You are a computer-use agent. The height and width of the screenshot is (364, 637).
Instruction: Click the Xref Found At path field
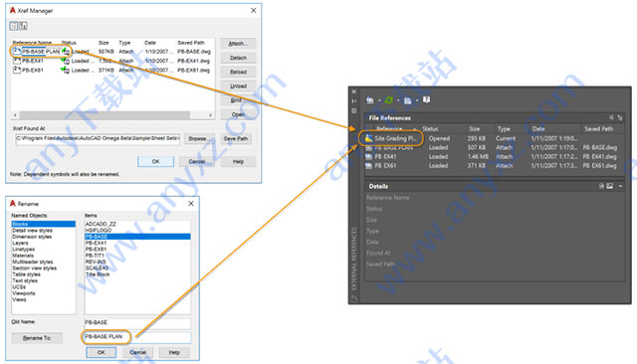coord(98,139)
